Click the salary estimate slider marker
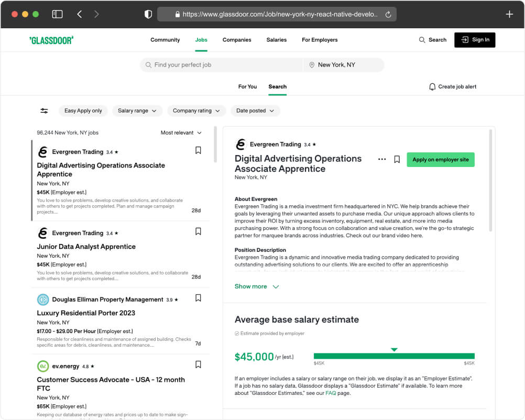The image size is (525, 420). pyautogui.click(x=394, y=349)
